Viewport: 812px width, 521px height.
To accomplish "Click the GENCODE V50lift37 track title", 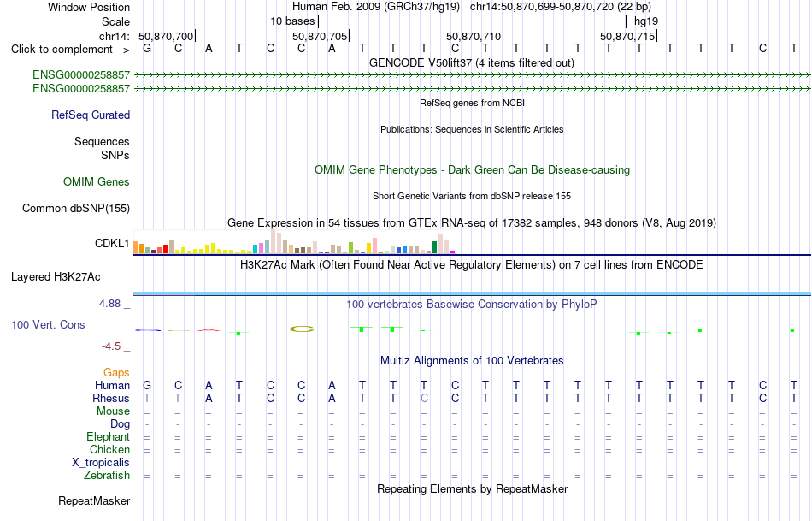I will (x=472, y=62).
